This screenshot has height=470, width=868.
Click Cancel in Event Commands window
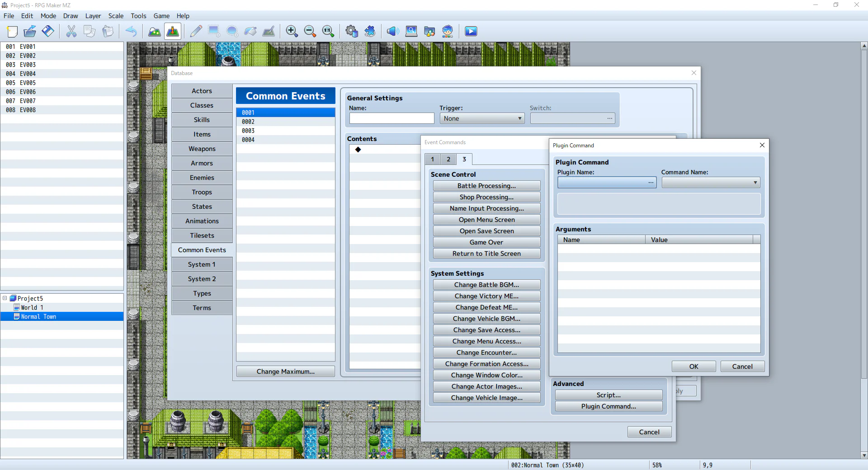coord(649,432)
